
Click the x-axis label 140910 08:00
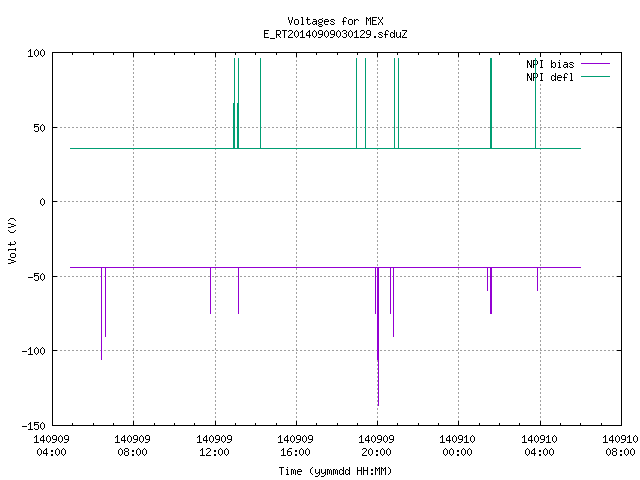[620, 446]
